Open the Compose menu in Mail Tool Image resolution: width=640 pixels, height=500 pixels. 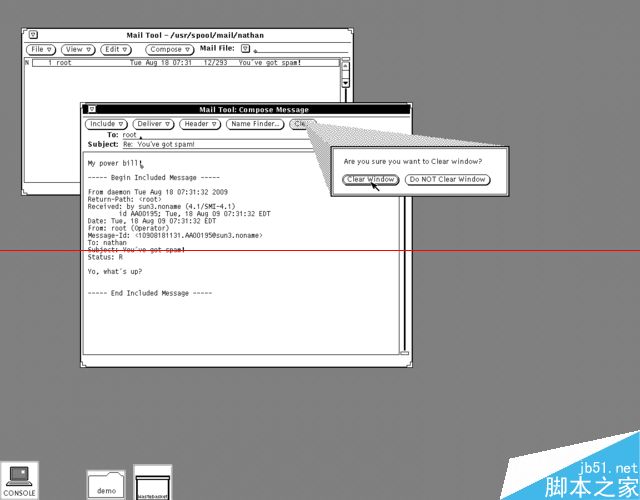[169, 49]
